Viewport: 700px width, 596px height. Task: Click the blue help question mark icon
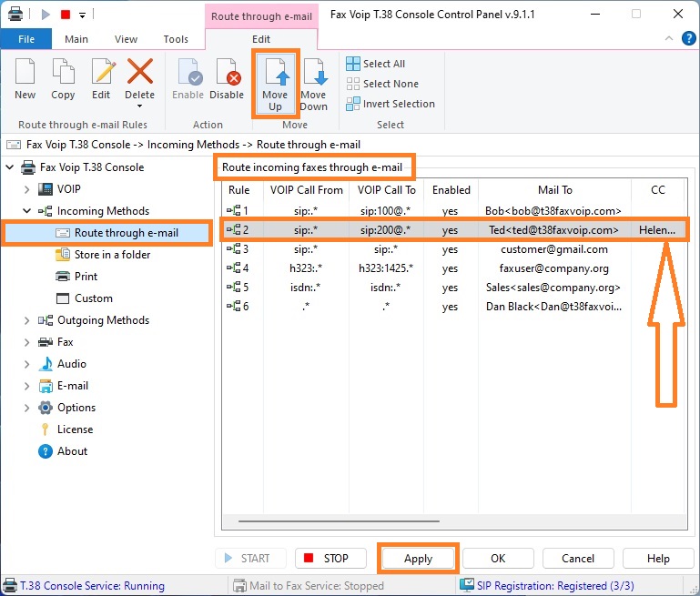(x=688, y=38)
